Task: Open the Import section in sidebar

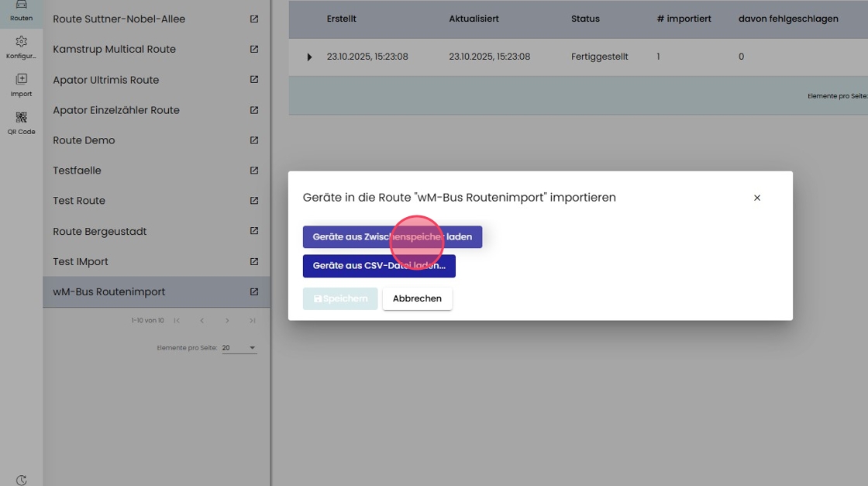Action: point(21,84)
